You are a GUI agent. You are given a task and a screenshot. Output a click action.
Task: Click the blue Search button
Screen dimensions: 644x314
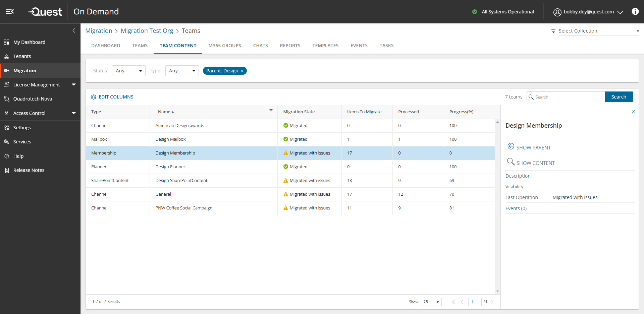click(619, 97)
